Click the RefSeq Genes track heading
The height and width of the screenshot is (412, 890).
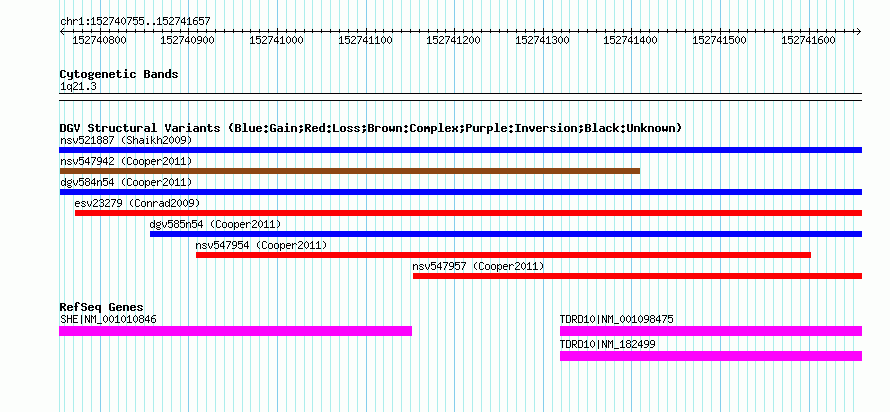tap(101, 308)
